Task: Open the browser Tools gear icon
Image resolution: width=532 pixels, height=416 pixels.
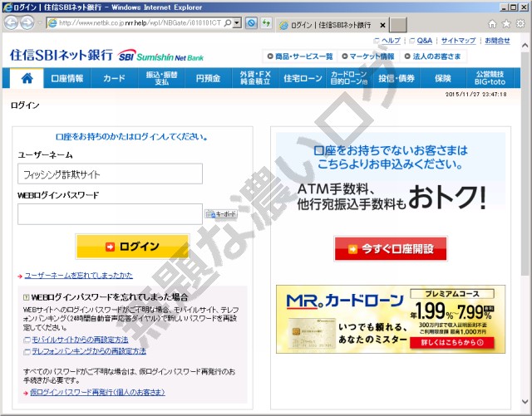Action: pyautogui.click(x=520, y=24)
